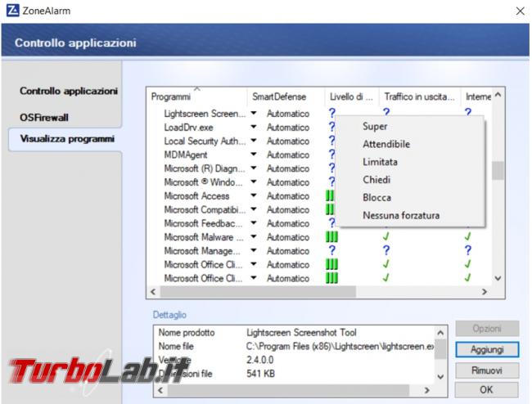Click the program list horizontal scrollbar thumb

[258, 291]
